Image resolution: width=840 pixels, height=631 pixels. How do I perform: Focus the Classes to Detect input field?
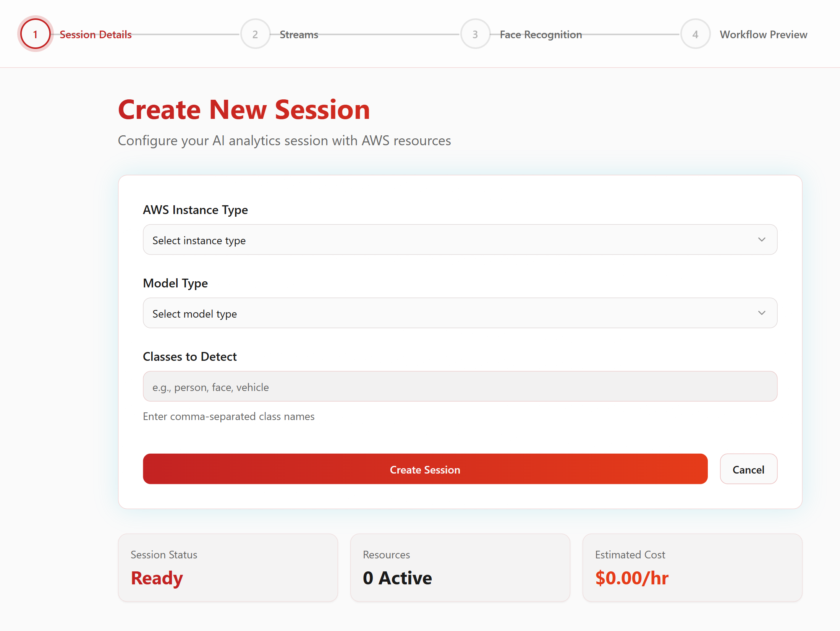(x=460, y=386)
